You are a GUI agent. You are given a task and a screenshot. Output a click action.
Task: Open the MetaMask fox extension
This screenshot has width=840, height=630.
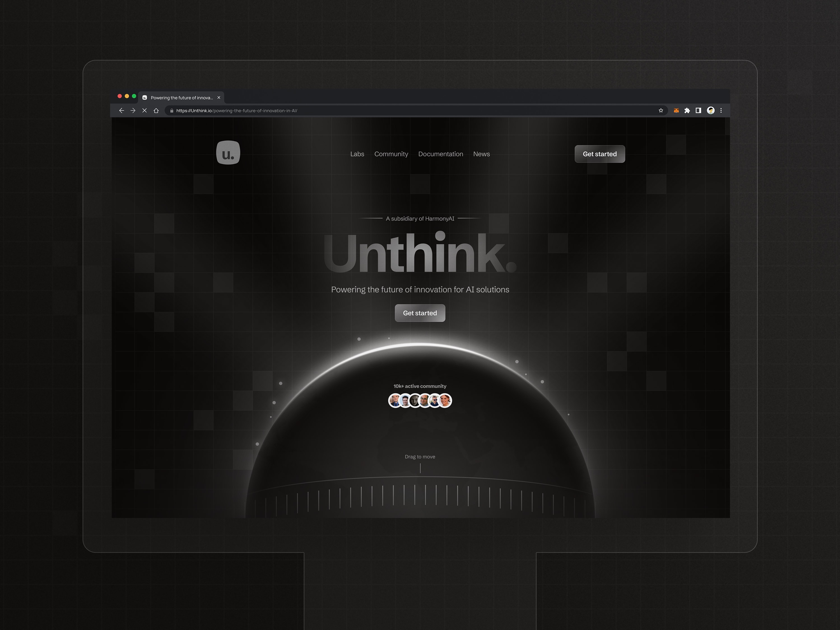click(676, 110)
